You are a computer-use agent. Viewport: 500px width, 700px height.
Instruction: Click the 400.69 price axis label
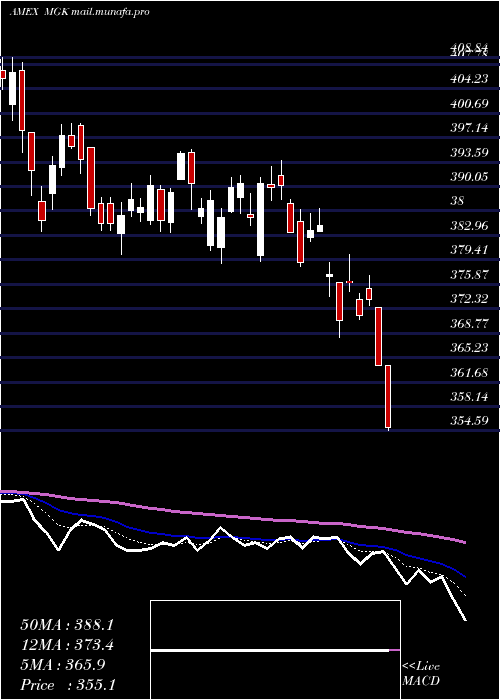pos(469,104)
